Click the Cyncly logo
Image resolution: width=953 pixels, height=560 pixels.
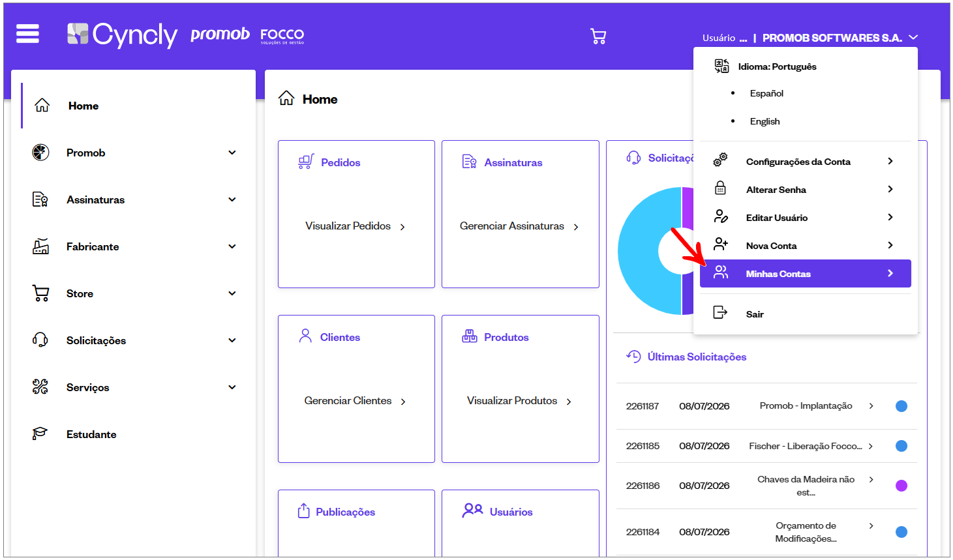click(122, 35)
